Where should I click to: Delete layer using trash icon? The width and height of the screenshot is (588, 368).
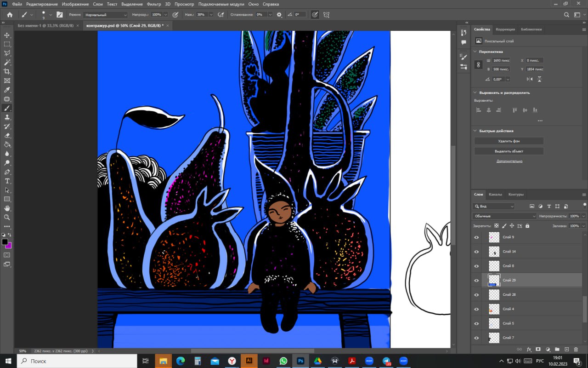[x=576, y=350]
